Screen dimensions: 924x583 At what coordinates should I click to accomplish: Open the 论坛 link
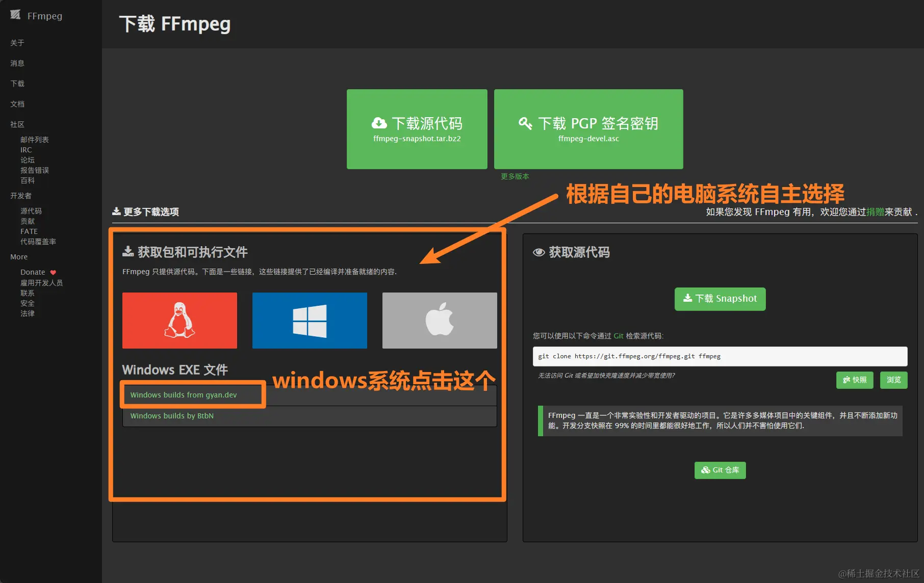(28, 160)
